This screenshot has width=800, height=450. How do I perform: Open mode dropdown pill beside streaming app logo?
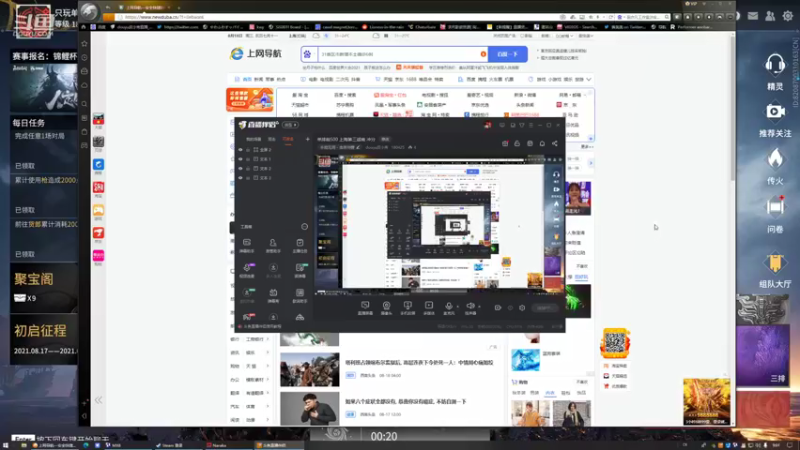point(291,125)
